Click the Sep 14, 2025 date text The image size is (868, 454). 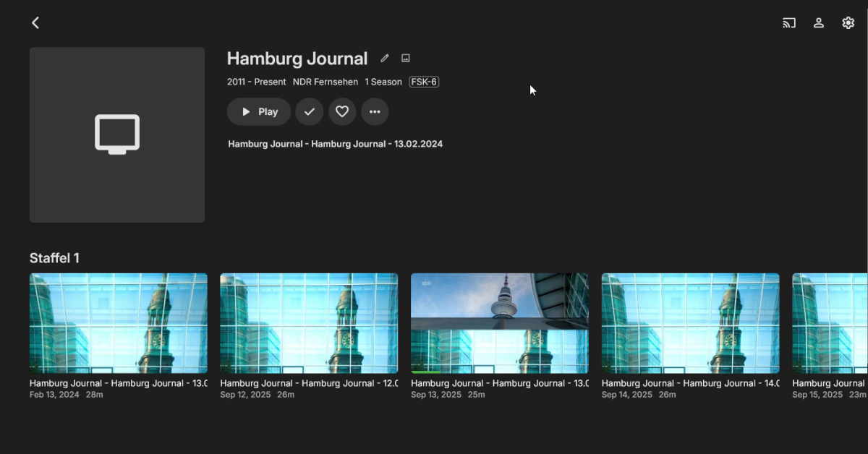pyautogui.click(x=627, y=395)
